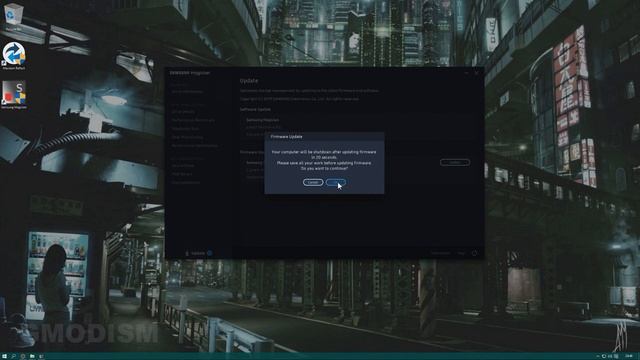Select the Samsung Magician desktop shortcut
640x360 pixels.
[x=14, y=95]
